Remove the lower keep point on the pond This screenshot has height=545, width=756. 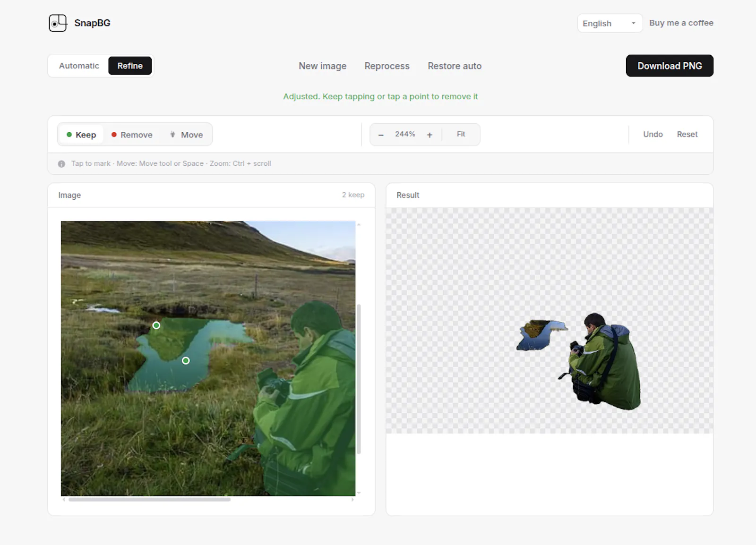tap(186, 360)
